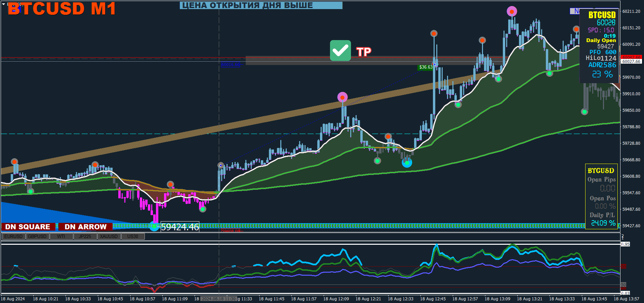Open the chart menu triangle in top-left corner
The height and width of the screenshot is (303, 644).
point(3,4)
